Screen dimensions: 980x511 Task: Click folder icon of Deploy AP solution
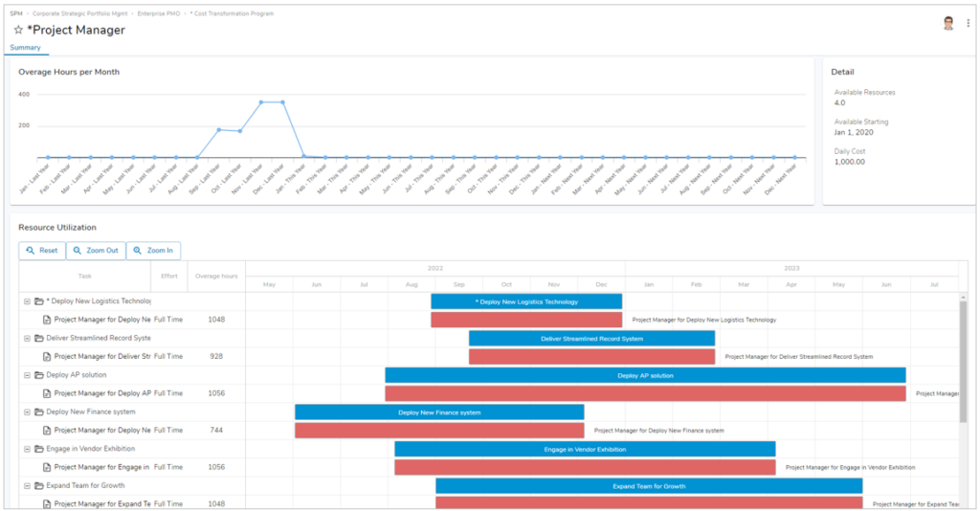38,375
